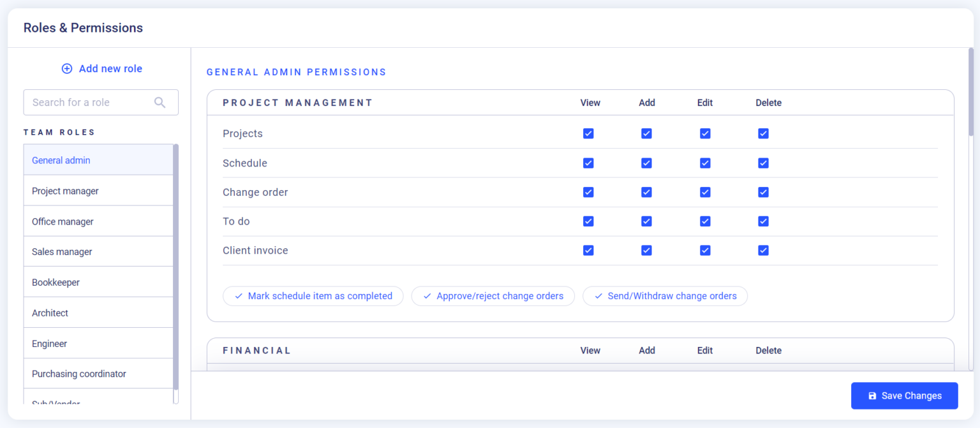Click the magnifier icon in role search
Image resolution: width=980 pixels, height=428 pixels.
click(x=160, y=102)
